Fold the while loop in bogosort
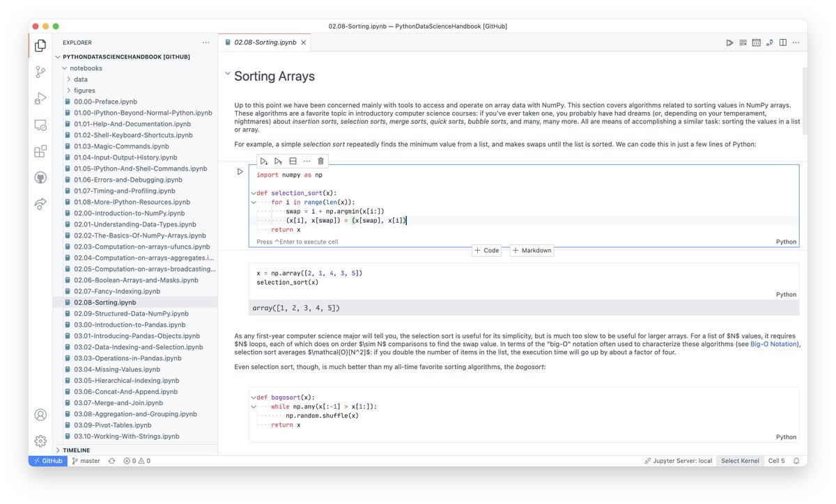 [253, 407]
